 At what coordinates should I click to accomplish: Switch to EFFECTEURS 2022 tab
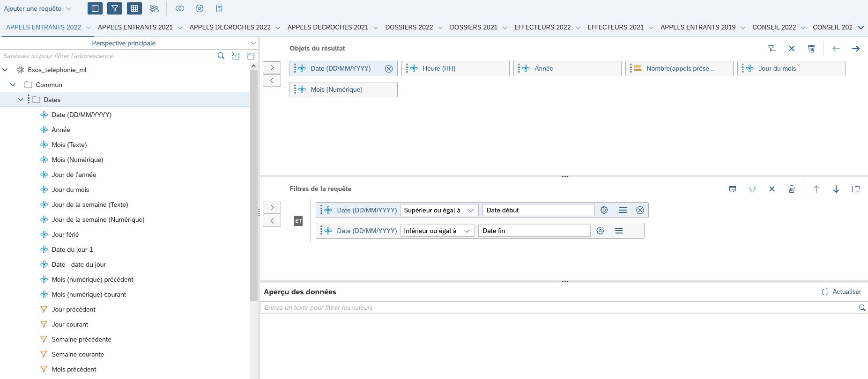(542, 27)
